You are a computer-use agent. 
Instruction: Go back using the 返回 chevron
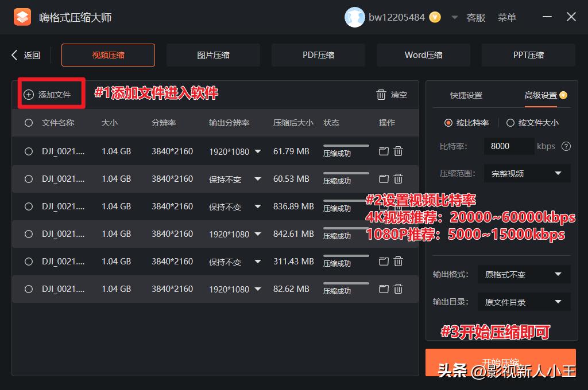14,55
